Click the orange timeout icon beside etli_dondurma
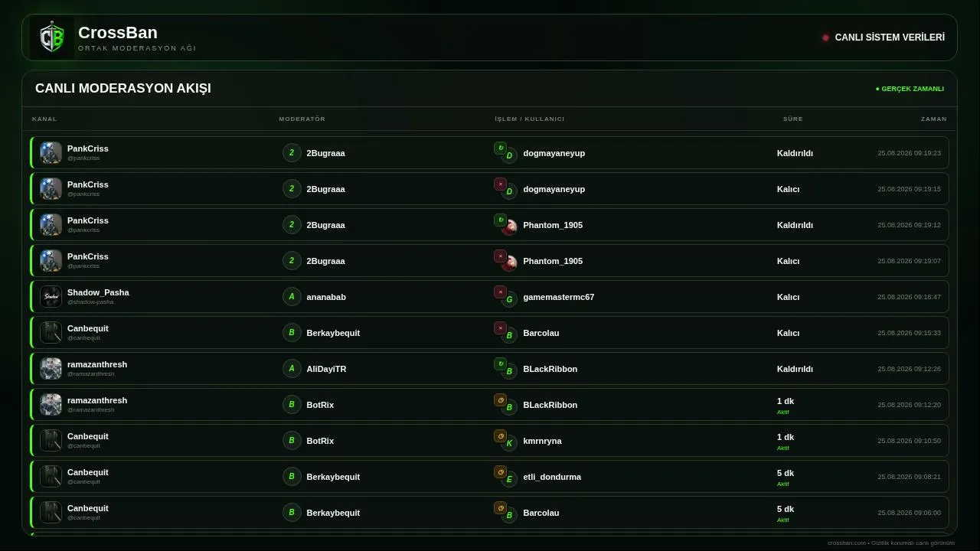Image resolution: width=980 pixels, height=551 pixels. [500, 471]
